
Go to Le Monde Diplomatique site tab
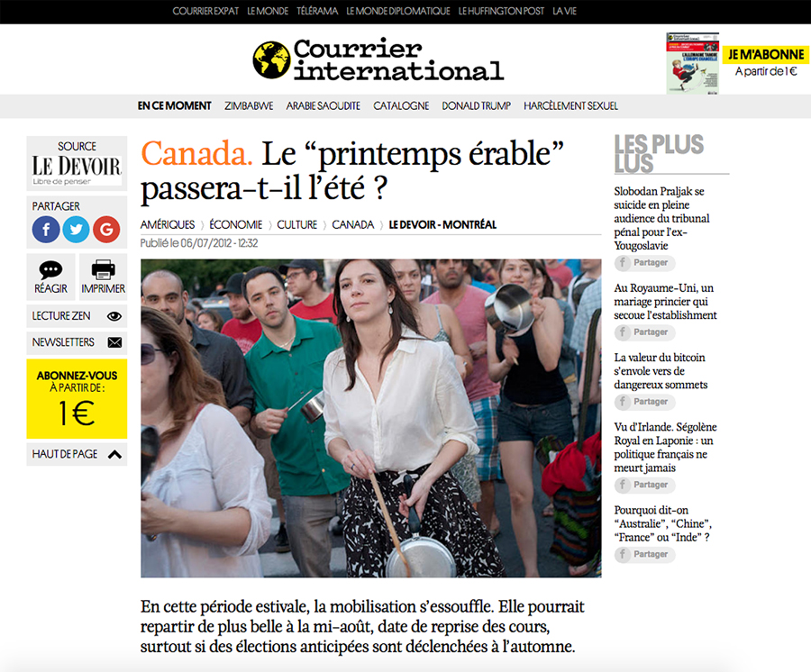pos(397,11)
